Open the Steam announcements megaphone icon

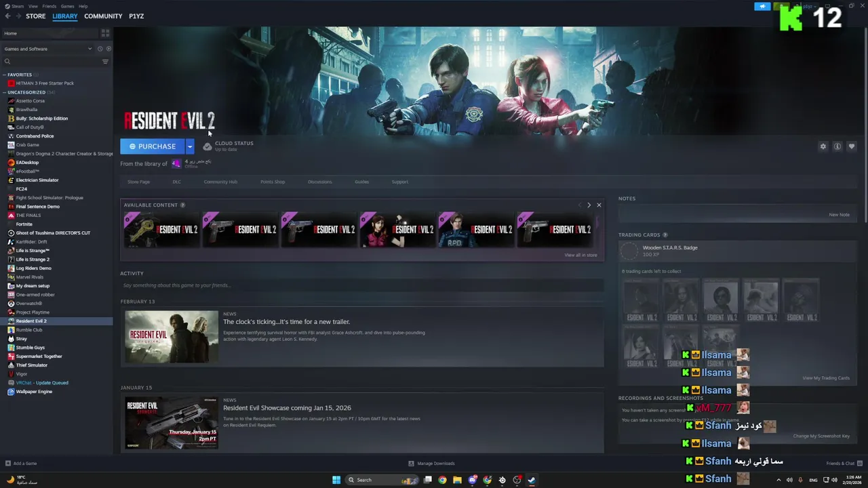pos(762,6)
